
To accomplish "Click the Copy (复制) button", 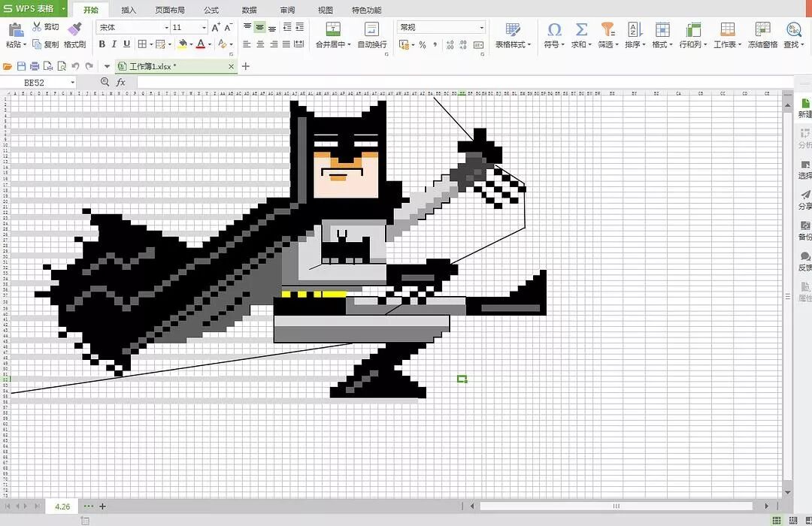I will [46, 44].
